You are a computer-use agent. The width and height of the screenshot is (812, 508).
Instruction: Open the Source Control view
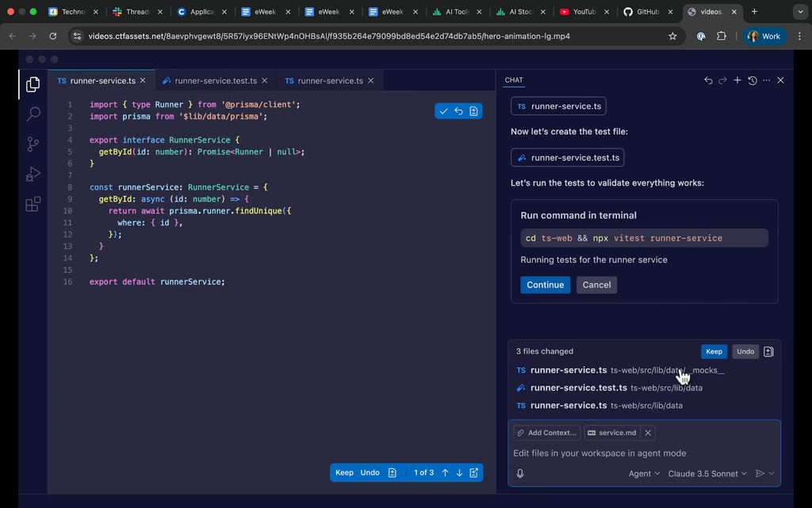(x=33, y=144)
